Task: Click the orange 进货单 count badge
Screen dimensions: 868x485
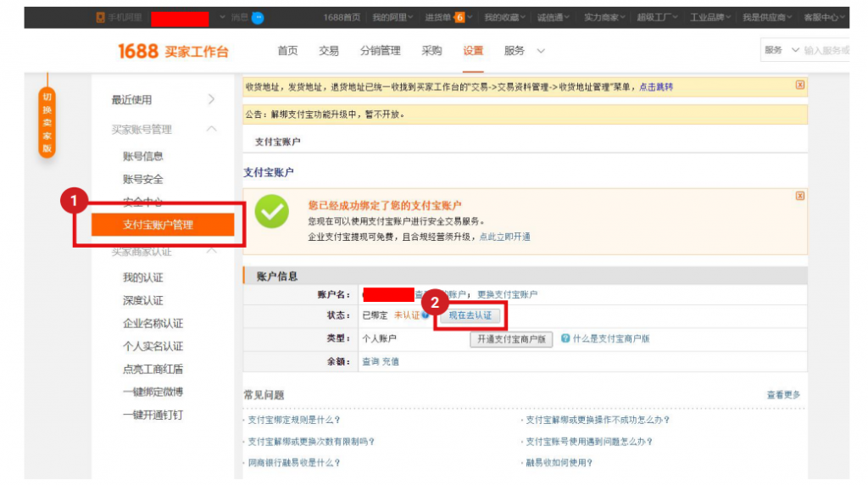Action: click(459, 17)
